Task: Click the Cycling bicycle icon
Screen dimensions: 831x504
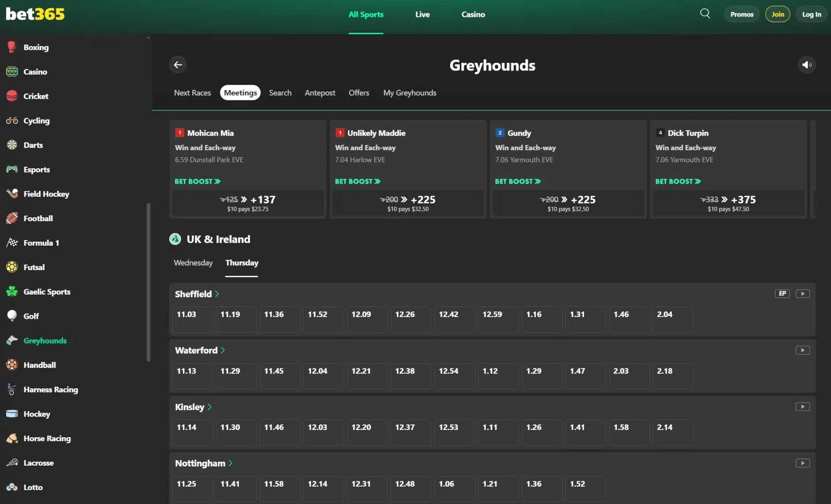Action: pyautogui.click(x=12, y=120)
